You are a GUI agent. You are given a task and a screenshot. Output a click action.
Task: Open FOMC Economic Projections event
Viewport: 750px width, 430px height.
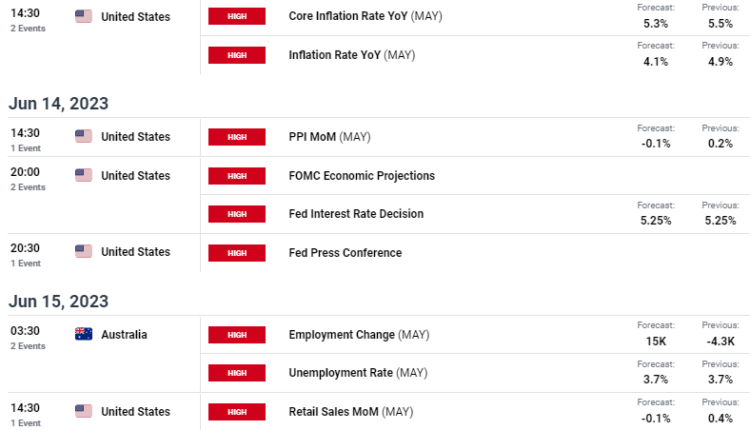(361, 176)
